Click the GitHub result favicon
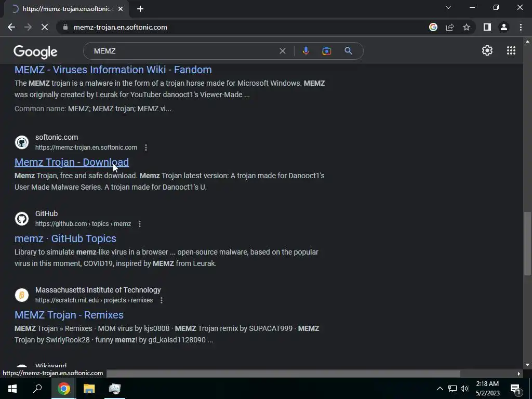Image resolution: width=532 pixels, height=399 pixels. tap(22, 219)
